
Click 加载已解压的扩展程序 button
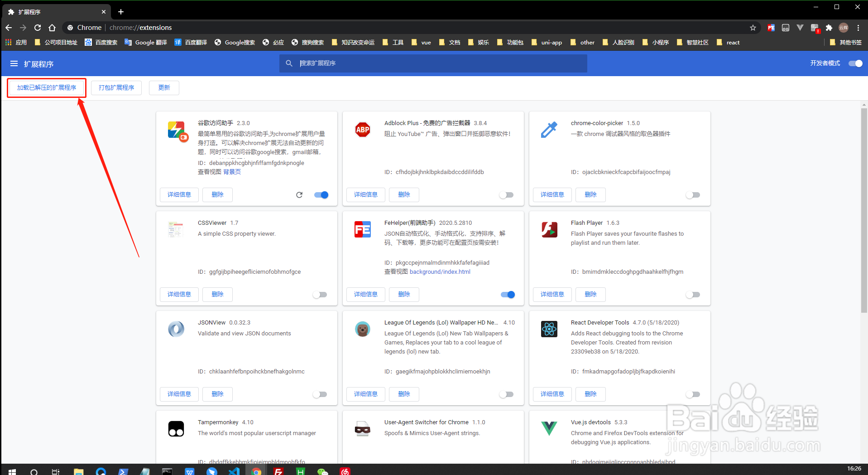pos(47,88)
